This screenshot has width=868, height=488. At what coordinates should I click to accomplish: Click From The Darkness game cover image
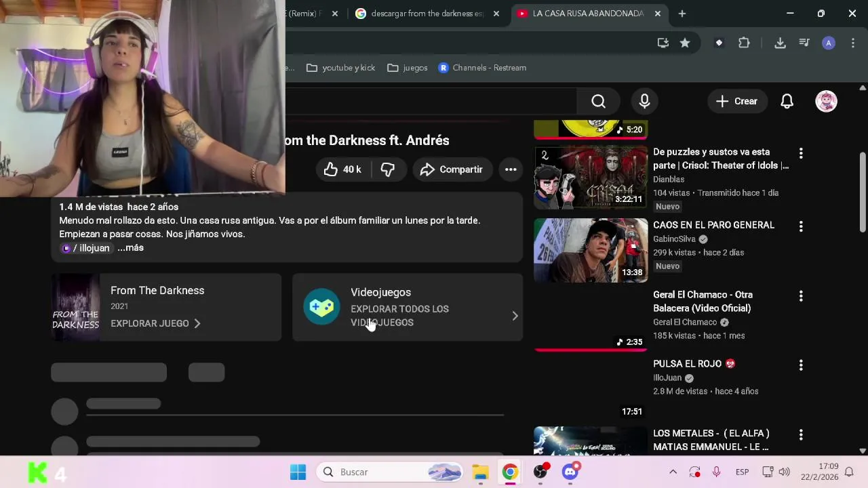76,307
